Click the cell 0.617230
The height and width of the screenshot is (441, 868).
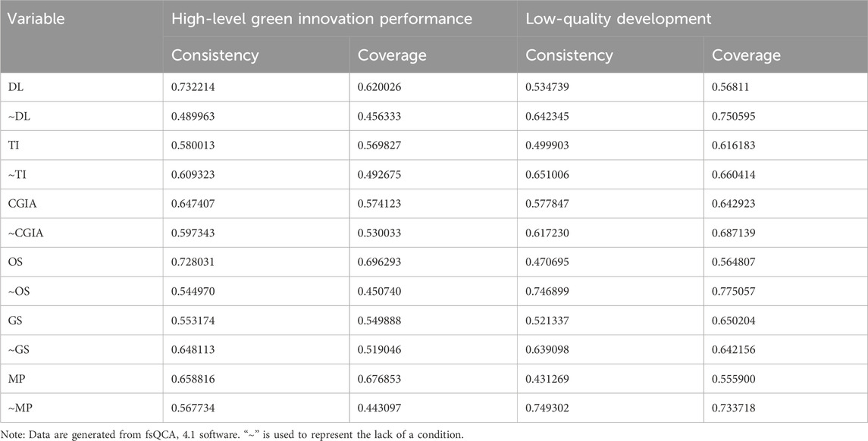(547, 233)
